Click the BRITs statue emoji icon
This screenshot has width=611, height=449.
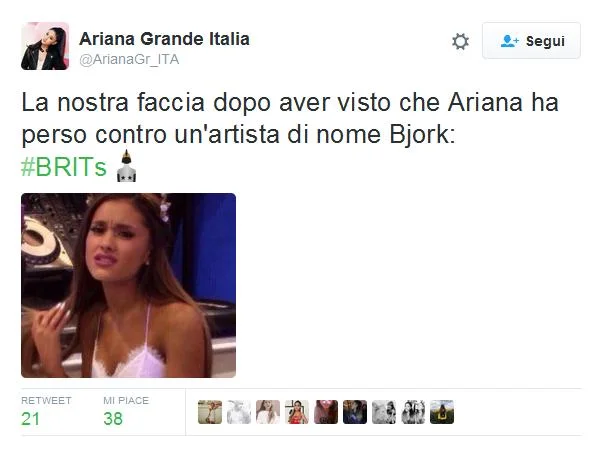click(x=126, y=166)
